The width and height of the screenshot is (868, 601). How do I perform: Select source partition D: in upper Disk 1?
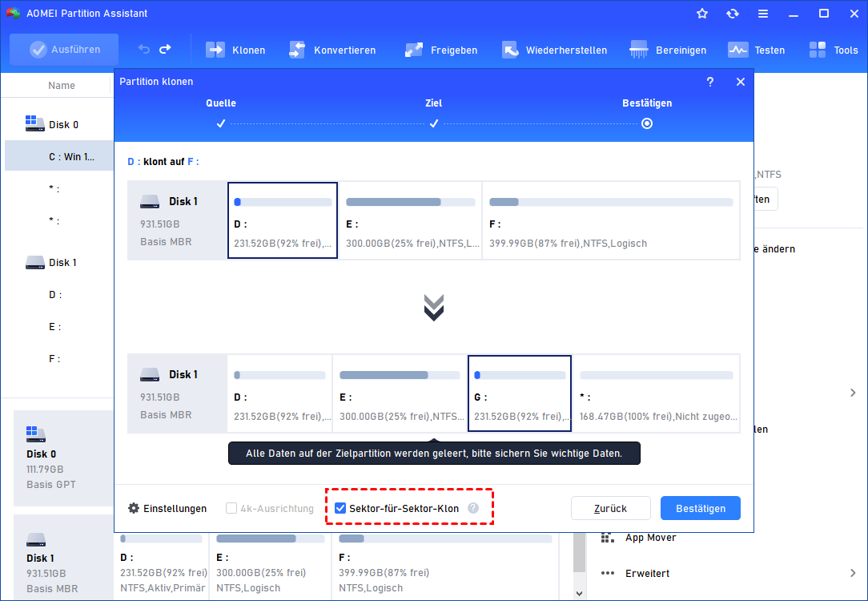pos(283,220)
